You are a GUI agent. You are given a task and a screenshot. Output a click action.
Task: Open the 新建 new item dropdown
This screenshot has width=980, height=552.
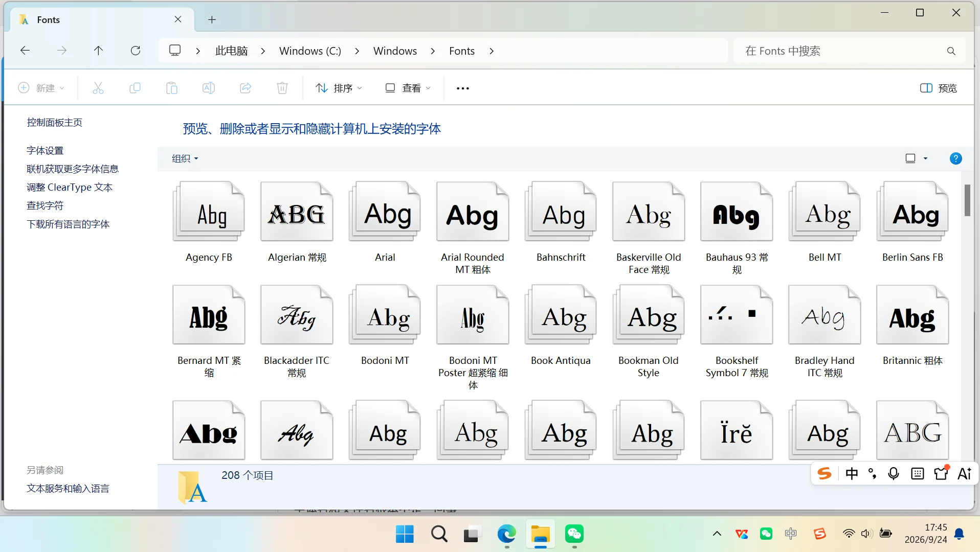click(41, 88)
